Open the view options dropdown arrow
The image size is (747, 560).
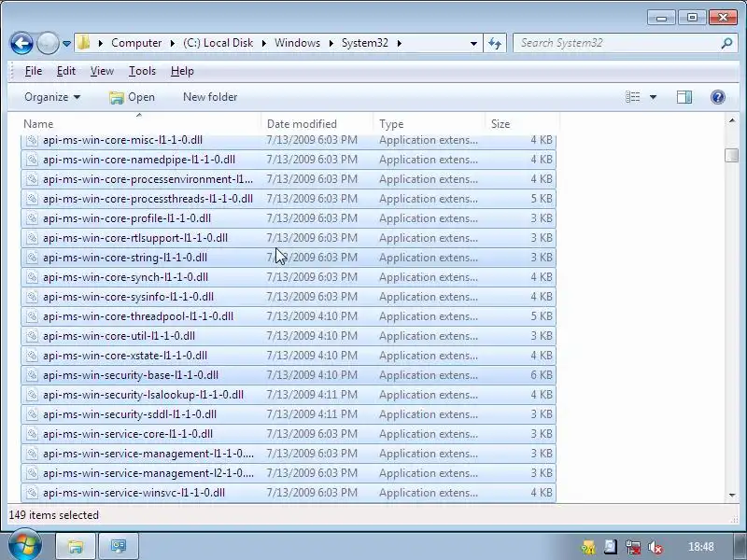coord(653,97)
